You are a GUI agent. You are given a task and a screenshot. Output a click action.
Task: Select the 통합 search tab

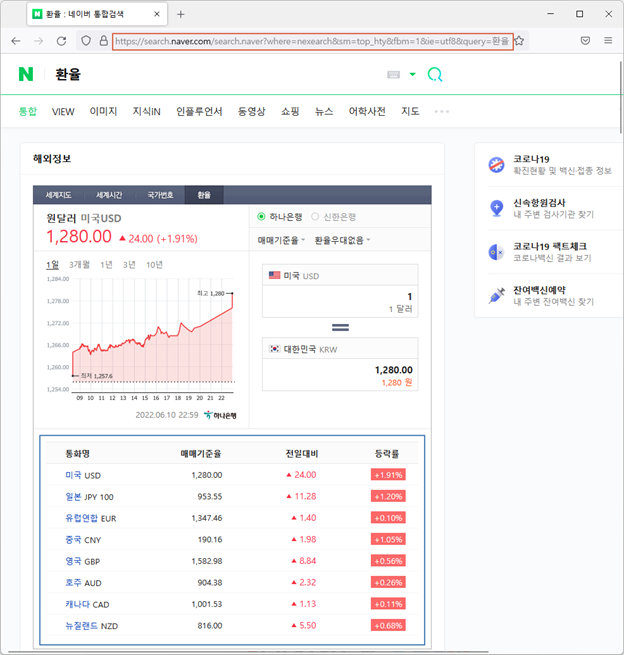tap(28, 112)
